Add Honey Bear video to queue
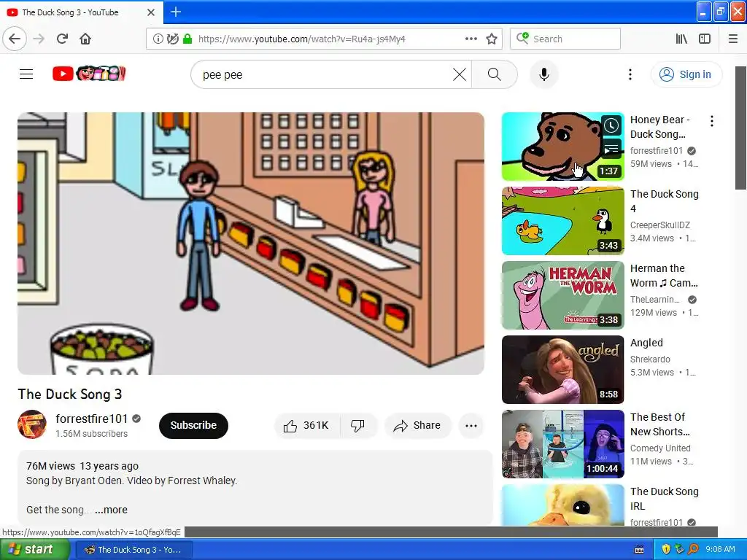747x560 pixels. click(x=612, y=149)
